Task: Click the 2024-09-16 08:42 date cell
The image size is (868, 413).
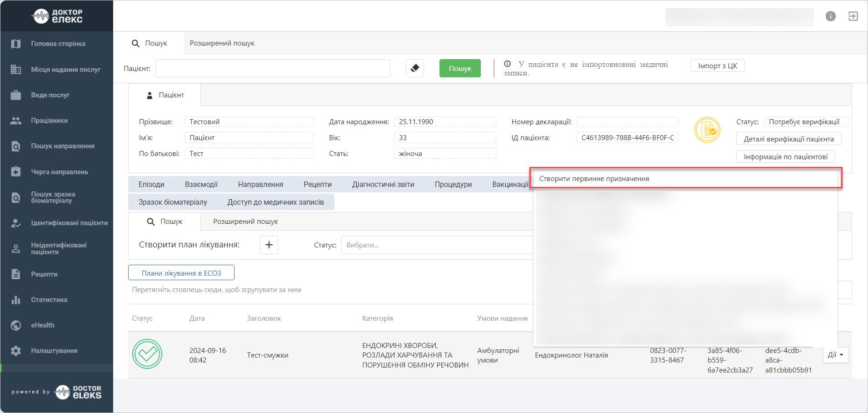Action: (x=208, y=355)
